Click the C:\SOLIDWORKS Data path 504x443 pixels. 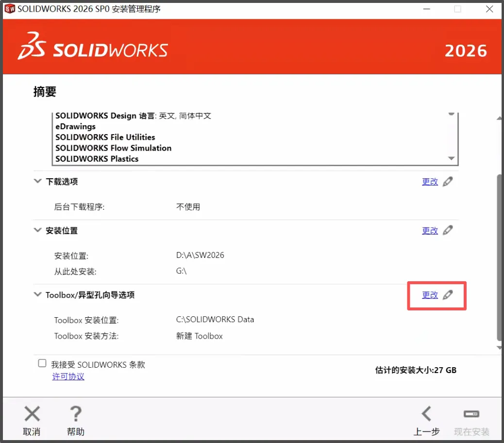215,320
